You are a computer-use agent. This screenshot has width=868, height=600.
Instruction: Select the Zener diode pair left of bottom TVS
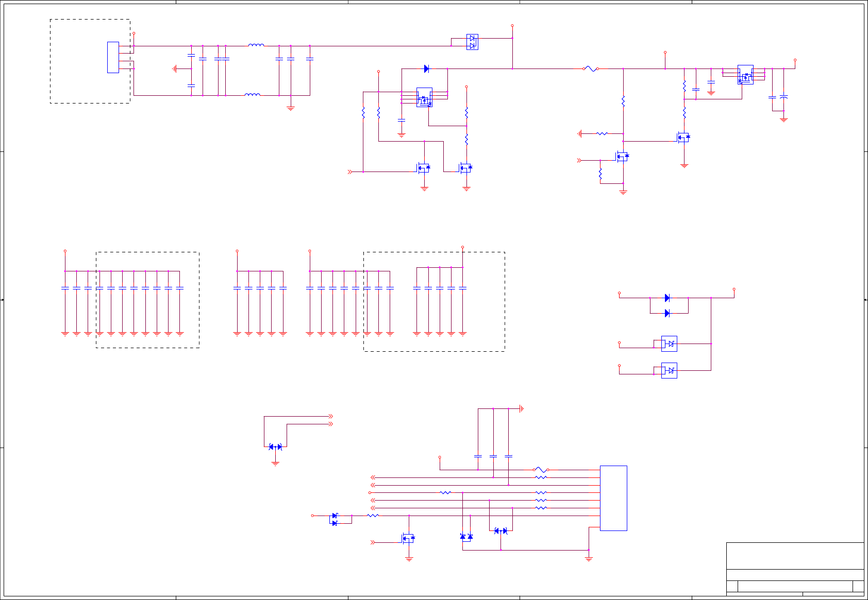[x=466, y=537]
